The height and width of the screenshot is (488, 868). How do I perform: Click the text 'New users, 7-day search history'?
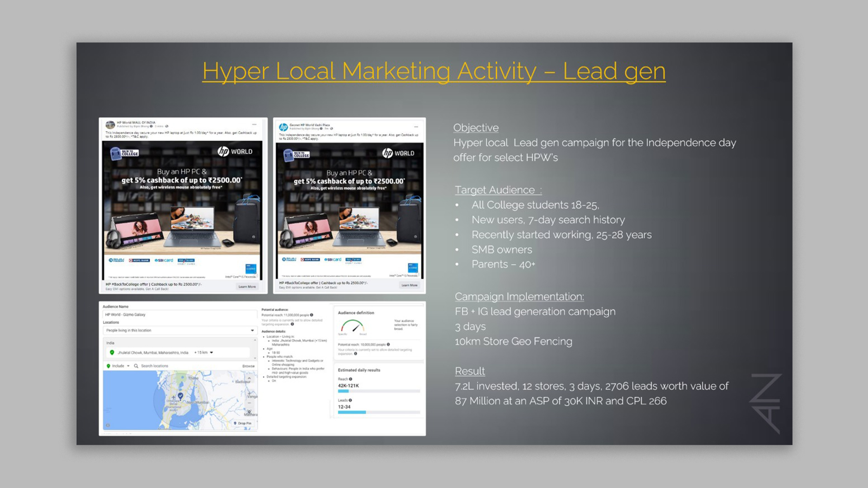(x=548, y=220)
